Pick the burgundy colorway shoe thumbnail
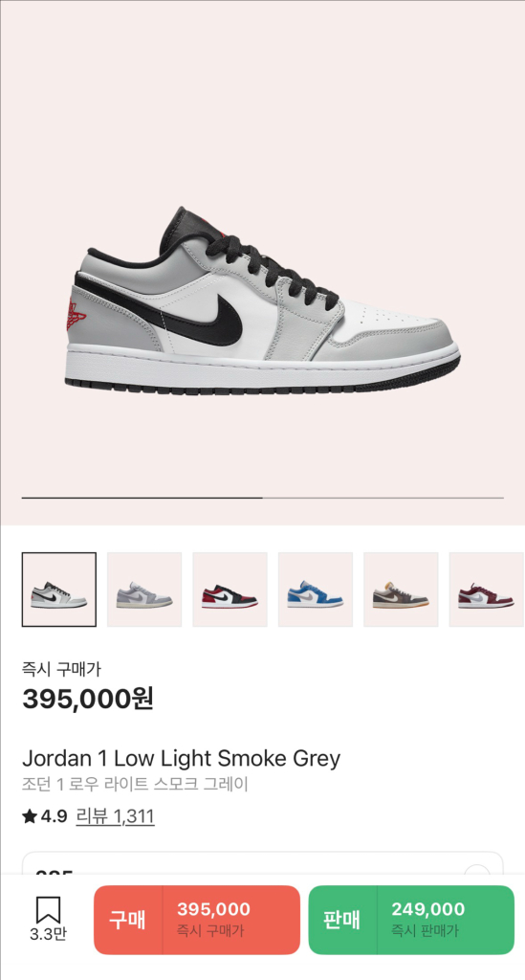This screenshot has height=980, width=525. click(487, 590)
